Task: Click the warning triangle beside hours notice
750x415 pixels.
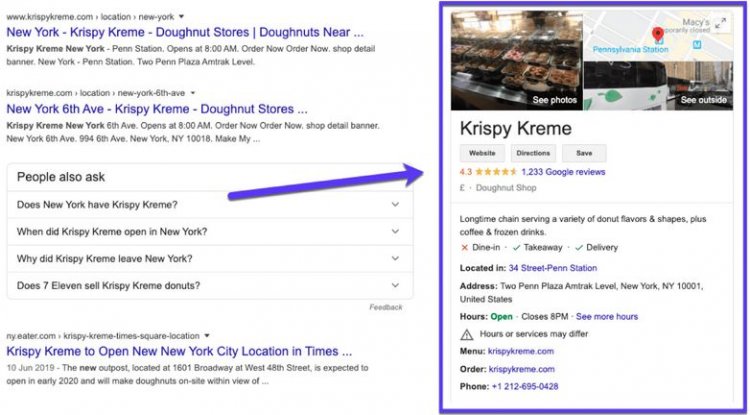Action: 466,334
